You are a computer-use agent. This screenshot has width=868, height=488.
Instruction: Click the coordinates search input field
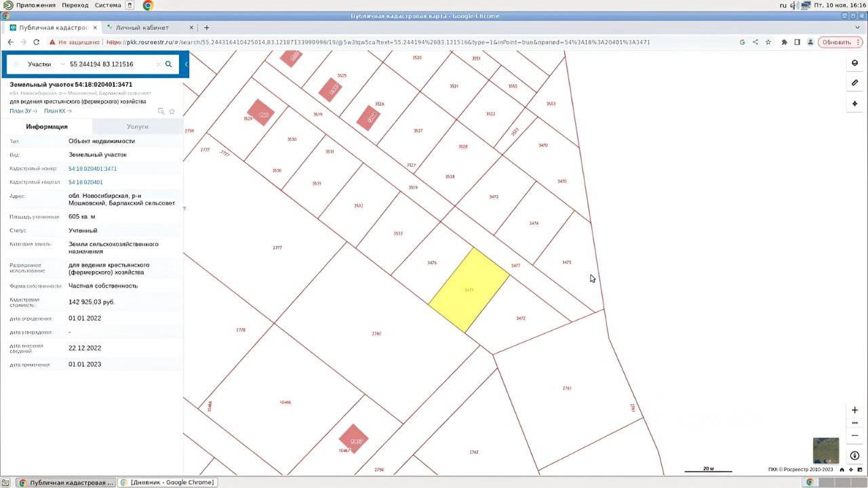[111, 64]
